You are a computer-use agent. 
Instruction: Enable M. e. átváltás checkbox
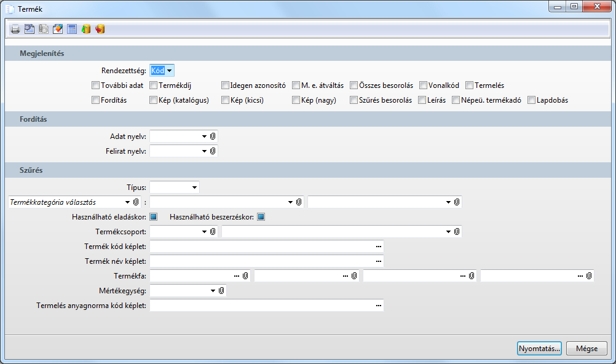pyautogui.click(x=296, y=85)
